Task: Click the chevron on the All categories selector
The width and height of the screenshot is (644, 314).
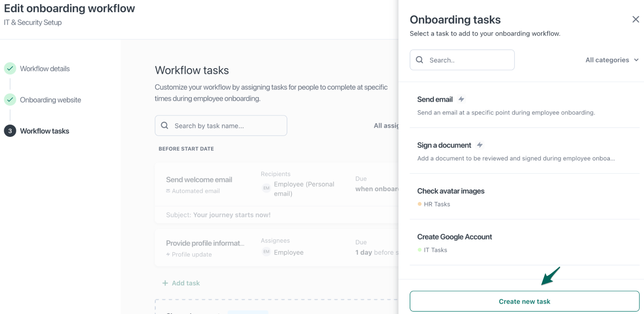Action: click(x=636, y=60)
